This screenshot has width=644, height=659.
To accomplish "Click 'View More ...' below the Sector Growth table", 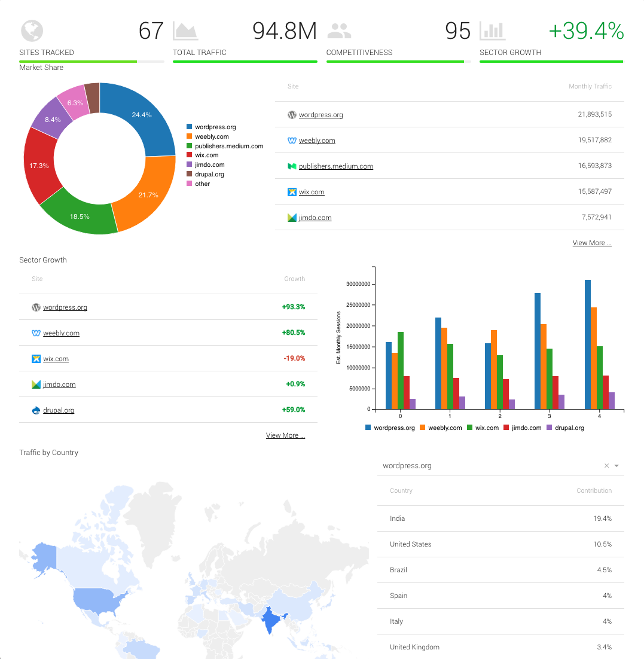I will 285,435.
